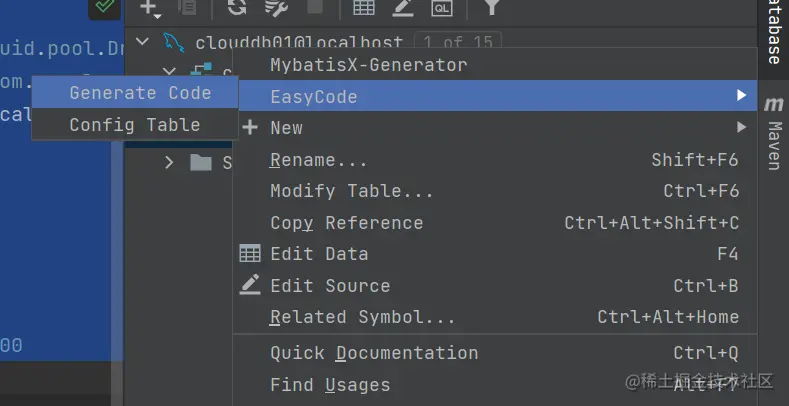Collapse the schema node under clouddb01@localhost
This screenshot has height=406, width=789.
pyautogui.click(x=170, y=71)
